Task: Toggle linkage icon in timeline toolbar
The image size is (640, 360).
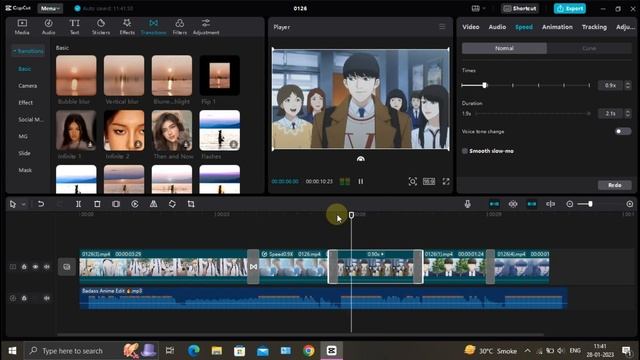Action: pos(532,204)
